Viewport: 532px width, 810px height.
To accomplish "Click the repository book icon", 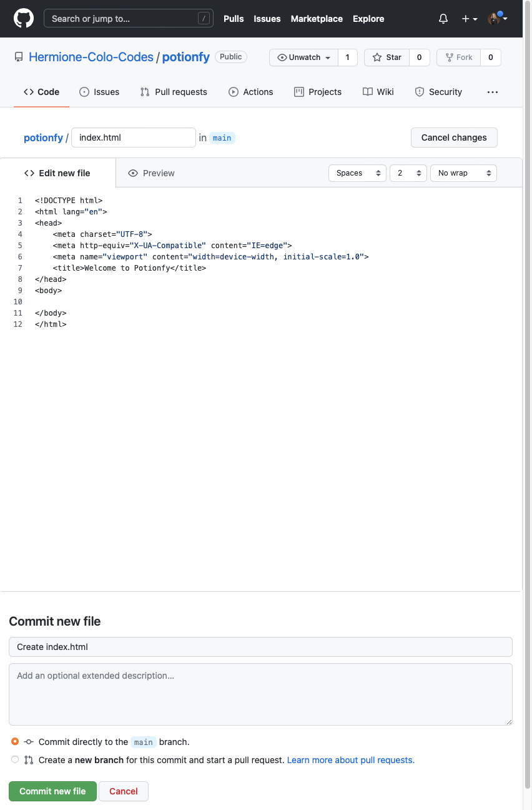I will pos(19,57).
